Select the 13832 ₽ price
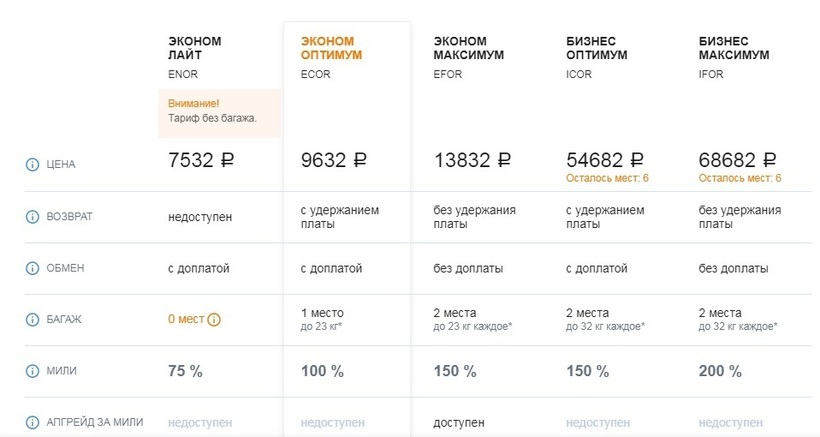The width and height of the screenshot is (820, 437). [x=473, y=160]
